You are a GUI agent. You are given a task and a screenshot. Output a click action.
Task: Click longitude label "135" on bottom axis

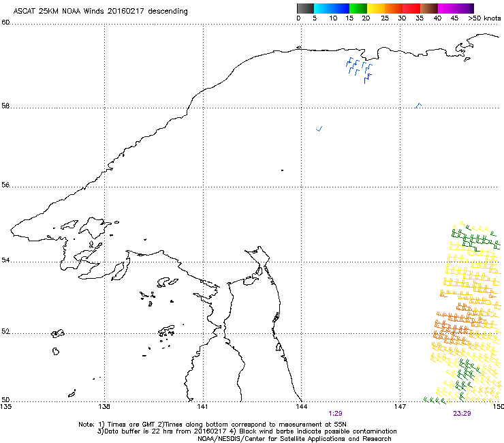coord(5,407)
